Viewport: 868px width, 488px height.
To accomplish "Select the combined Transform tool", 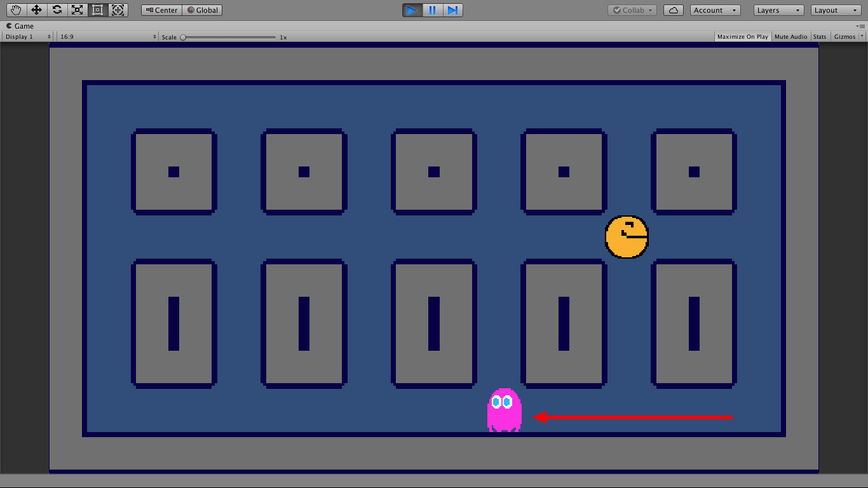I will click(x=118, y=10).
